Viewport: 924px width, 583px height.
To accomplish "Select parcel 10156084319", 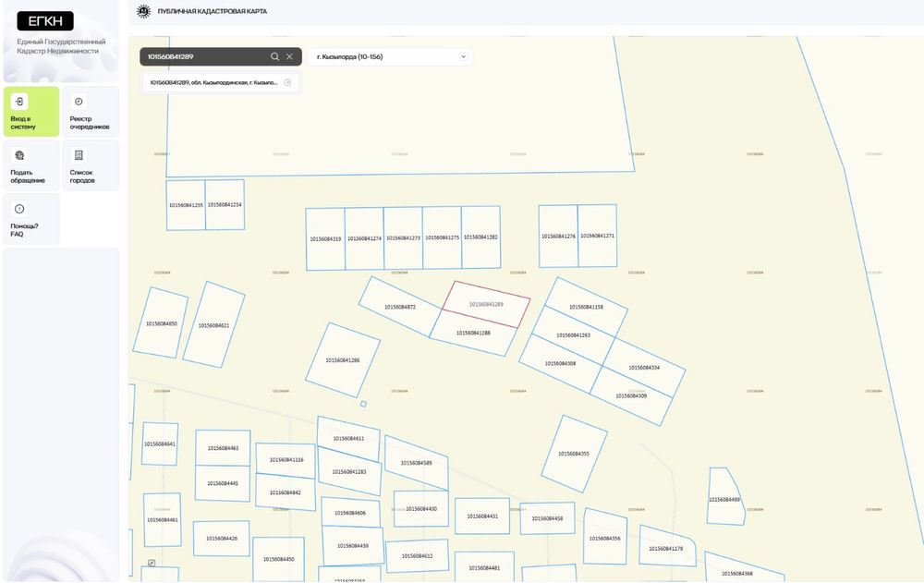I will [325, 239].
